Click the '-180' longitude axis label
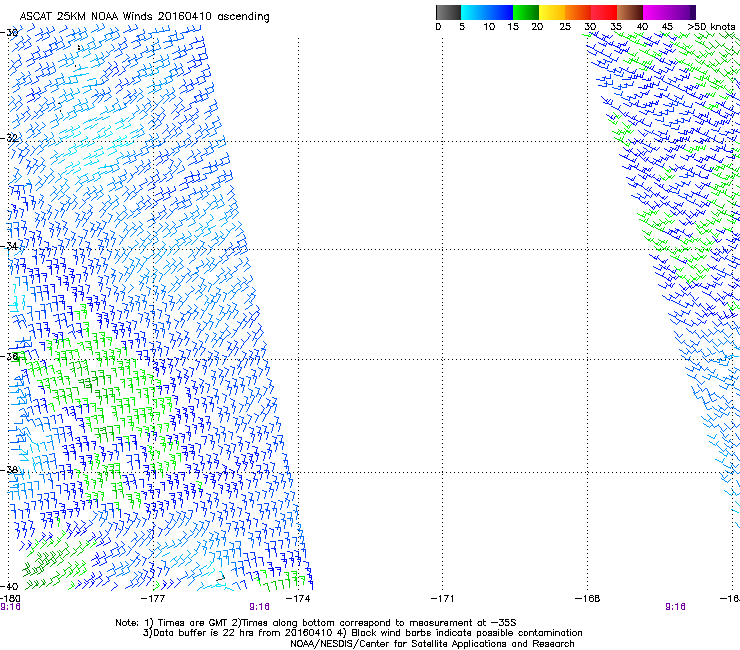The image size is (740, 650). pos(10,599)
